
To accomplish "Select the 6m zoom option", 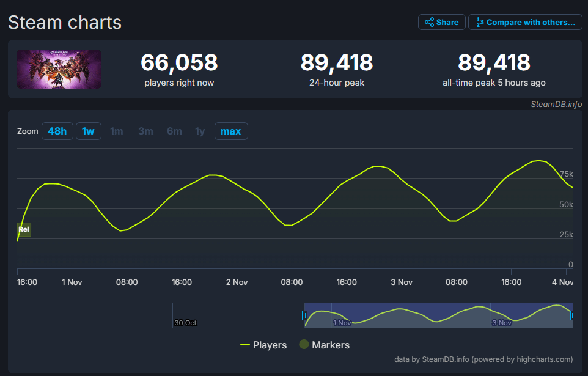I will click(x=174, y=131).
